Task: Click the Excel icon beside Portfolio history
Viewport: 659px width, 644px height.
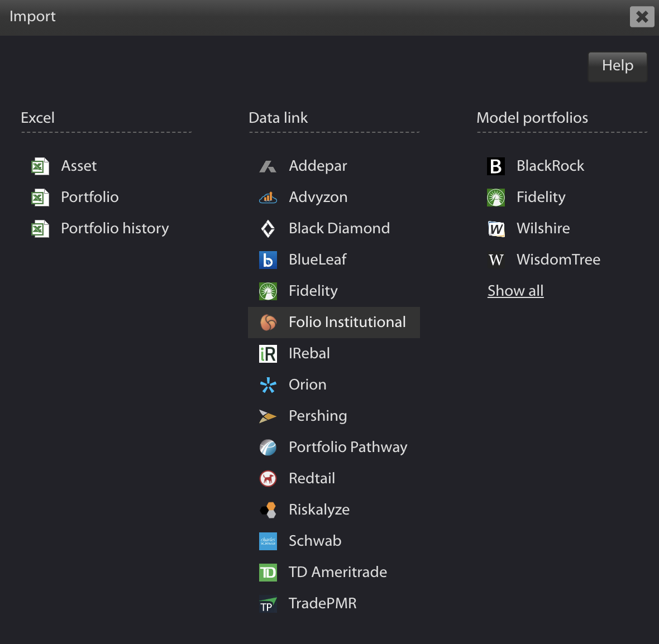Action: pyautogui.click(x=40, y=229)
